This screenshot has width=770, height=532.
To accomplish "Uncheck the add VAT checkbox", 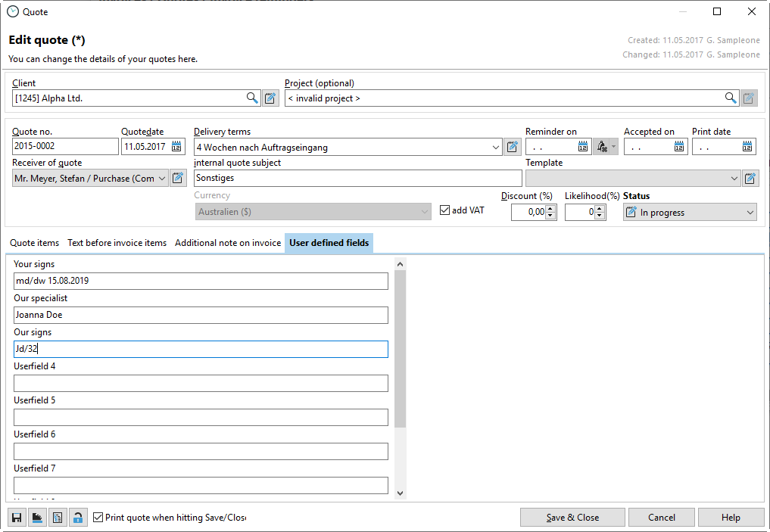I will click(x=445, y=210).
